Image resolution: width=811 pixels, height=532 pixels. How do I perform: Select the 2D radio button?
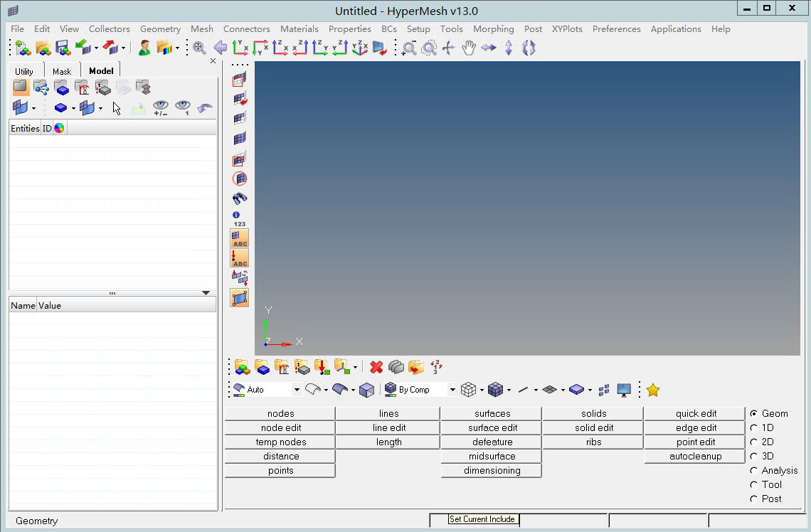(x=753, y=442)
